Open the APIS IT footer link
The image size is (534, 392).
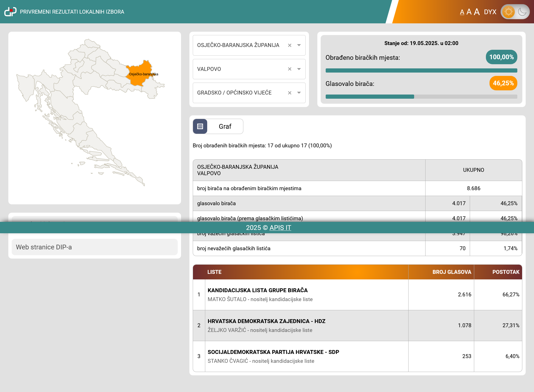click(x=280, y=228)
